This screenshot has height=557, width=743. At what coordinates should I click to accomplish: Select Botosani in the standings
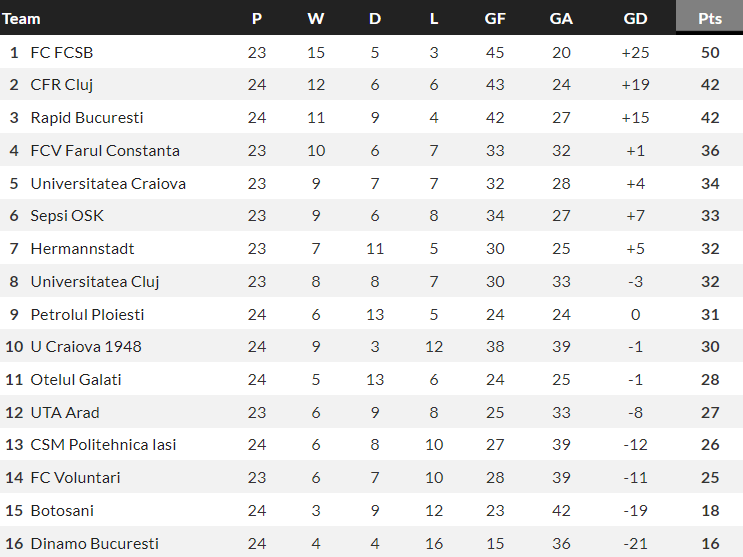coord(62,511)
